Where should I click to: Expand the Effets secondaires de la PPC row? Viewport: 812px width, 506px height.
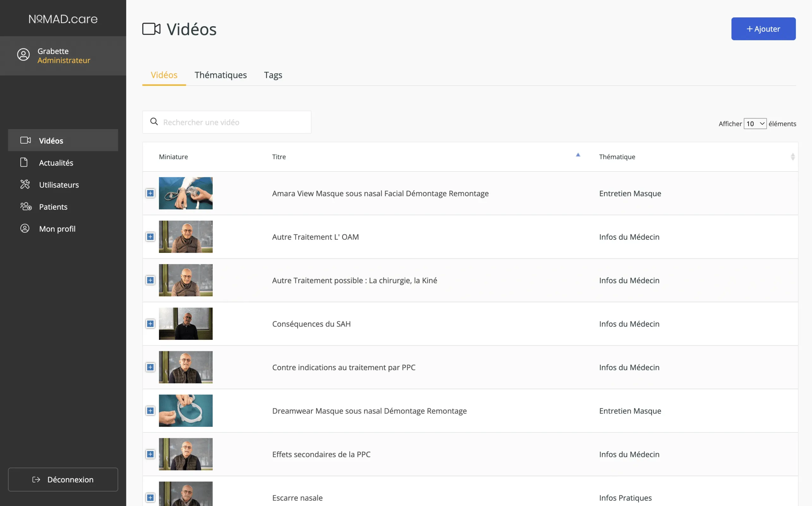pos(150,454)
